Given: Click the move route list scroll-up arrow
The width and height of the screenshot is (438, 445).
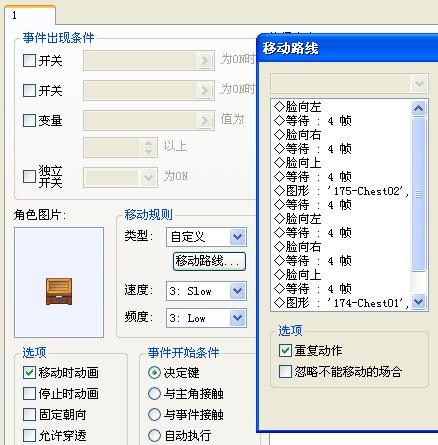Looking at the screenshot, I should pyautogui.click(x=418, y=108).
